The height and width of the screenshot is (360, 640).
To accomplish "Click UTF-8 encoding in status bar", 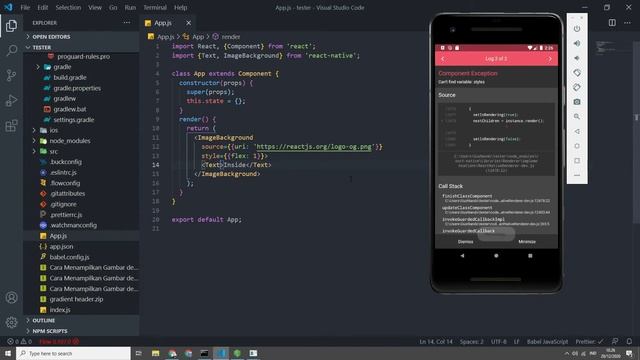I will [x=498, y=341].
